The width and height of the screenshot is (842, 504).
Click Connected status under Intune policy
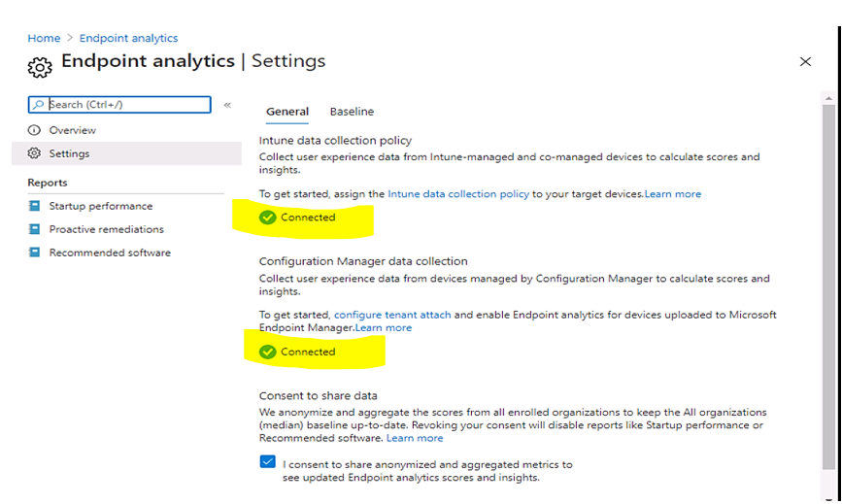tap(308, 218)
